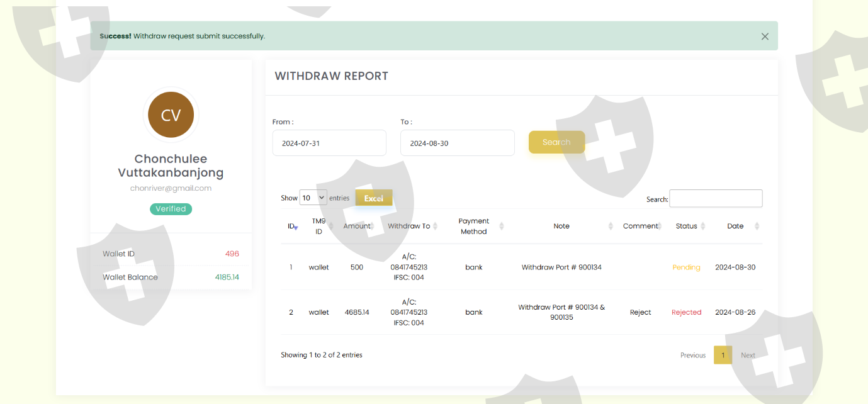Sort by Payment Method column
868x404 pixels.
(x=474, y=227)
